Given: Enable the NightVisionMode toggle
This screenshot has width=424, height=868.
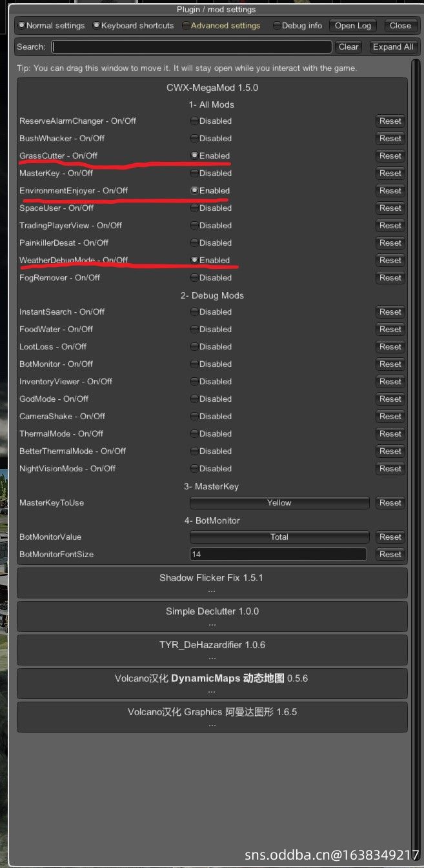Looking at the screenshot, I should (x=211, y=469).
